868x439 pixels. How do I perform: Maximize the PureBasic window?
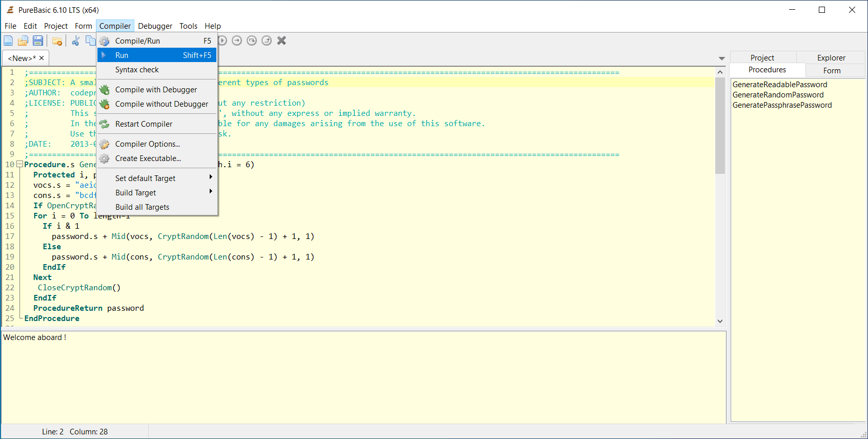(822, 10)
